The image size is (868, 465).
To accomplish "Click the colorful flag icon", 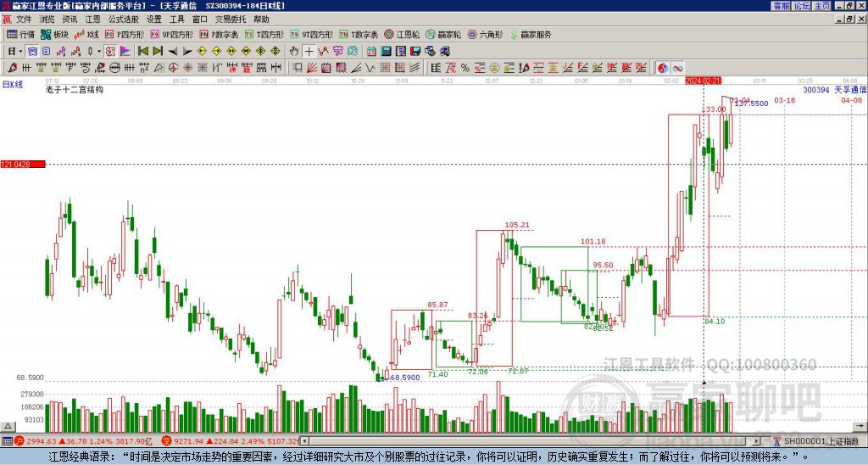I will tap(125, 51).
